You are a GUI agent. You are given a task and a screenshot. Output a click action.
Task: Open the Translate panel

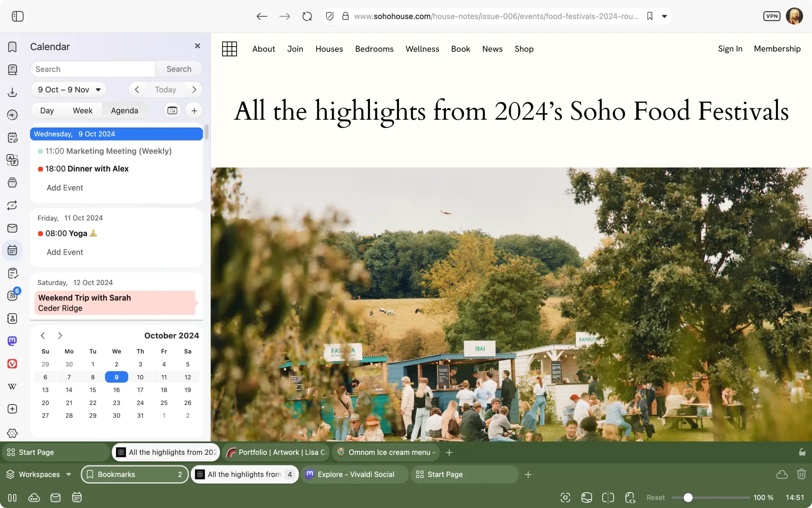[x=13, y=160]
